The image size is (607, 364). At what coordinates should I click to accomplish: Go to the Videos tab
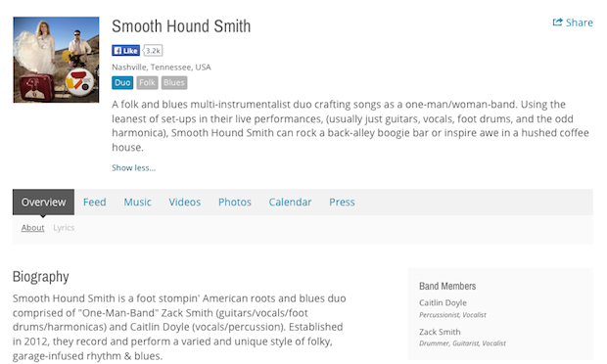click(185, 202)
